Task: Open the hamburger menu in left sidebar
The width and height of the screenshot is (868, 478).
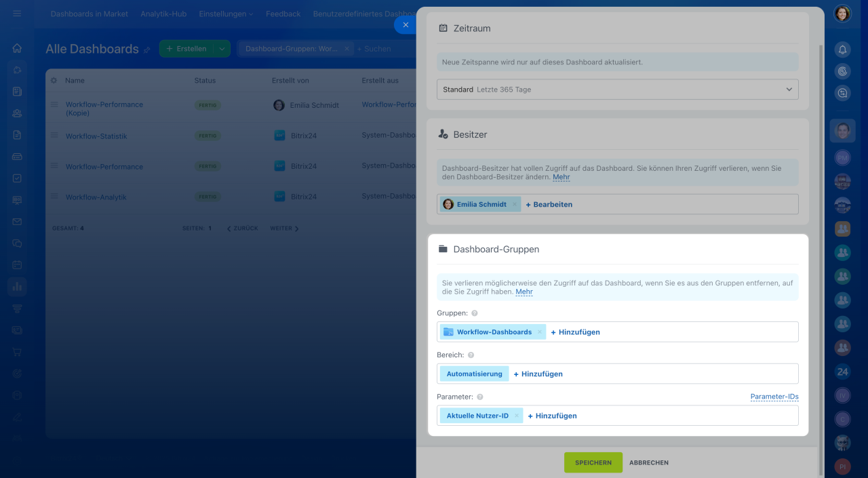Action: 17,14
